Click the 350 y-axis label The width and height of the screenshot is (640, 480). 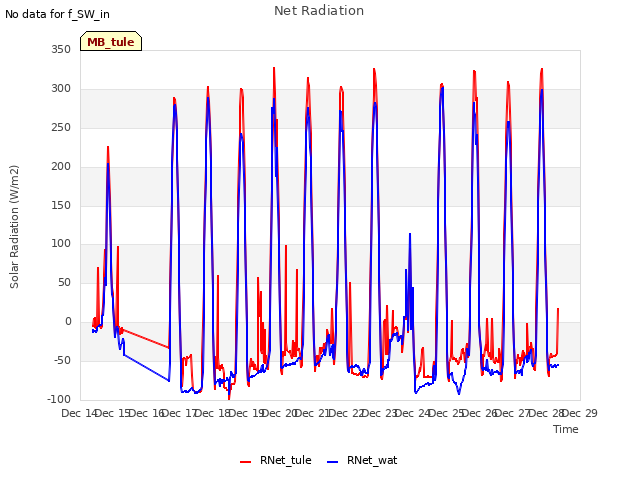pos(61,50)
